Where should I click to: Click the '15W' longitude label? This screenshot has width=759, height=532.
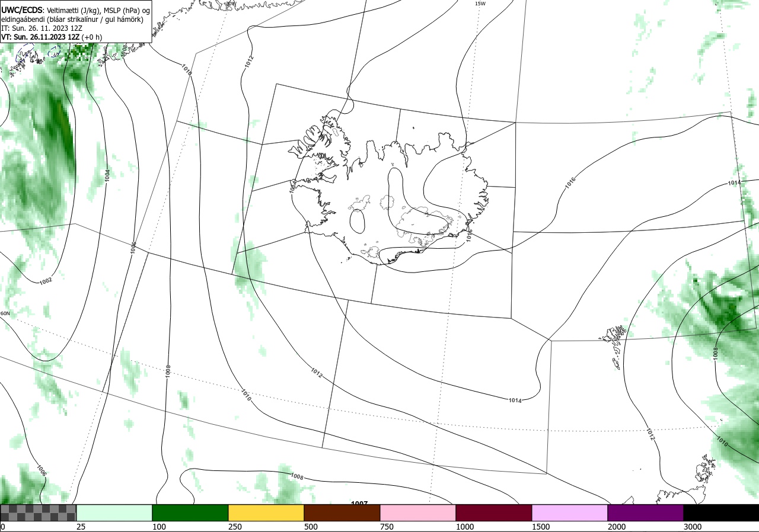click(480, 4)
